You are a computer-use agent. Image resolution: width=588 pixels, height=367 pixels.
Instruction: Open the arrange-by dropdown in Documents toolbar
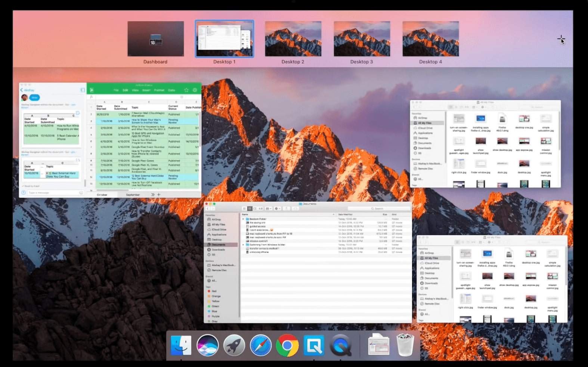tap(269, 208)
